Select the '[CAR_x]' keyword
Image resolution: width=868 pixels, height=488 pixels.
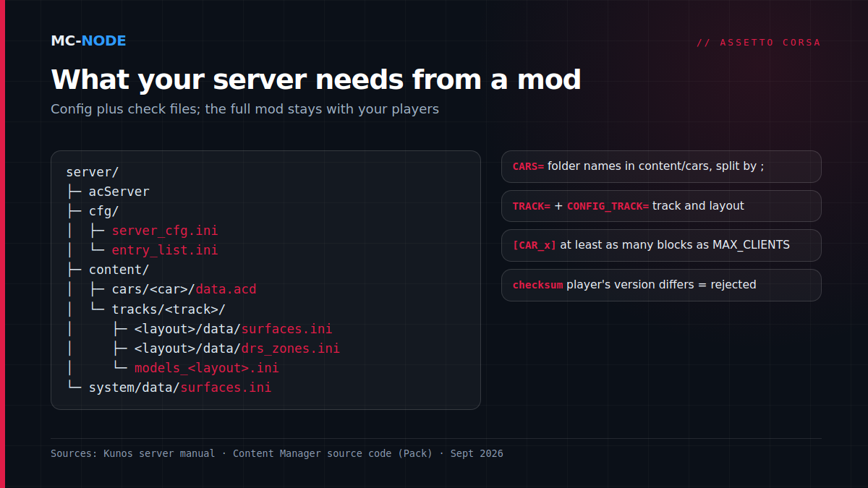[535, 245]
